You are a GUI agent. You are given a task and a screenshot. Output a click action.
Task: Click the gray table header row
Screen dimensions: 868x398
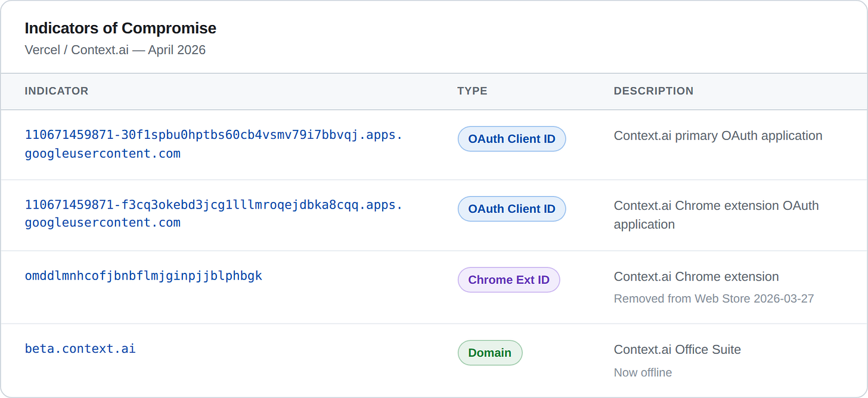coord(298,91)
